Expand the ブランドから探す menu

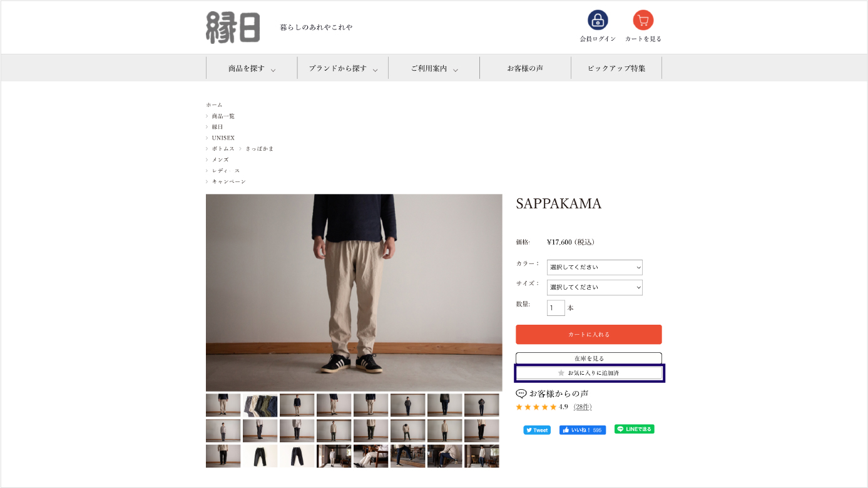click(x=343, y=68)
